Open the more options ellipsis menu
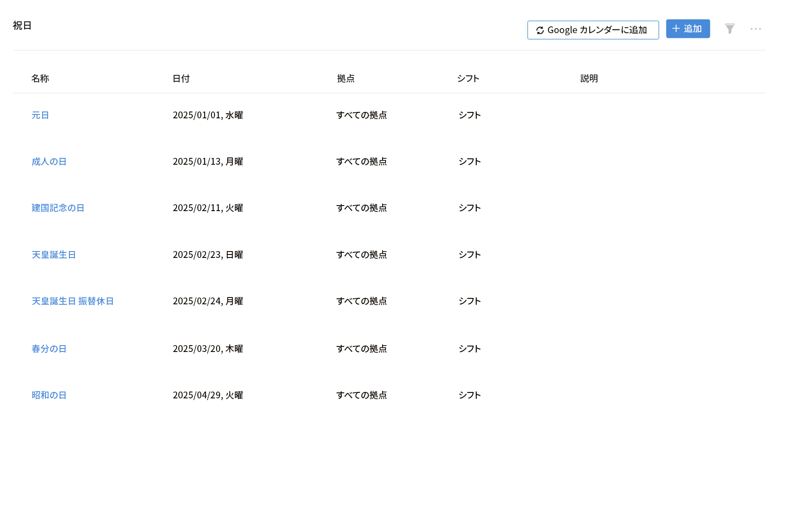This screenshot has height=532, width=800. (x=756, y=28)
